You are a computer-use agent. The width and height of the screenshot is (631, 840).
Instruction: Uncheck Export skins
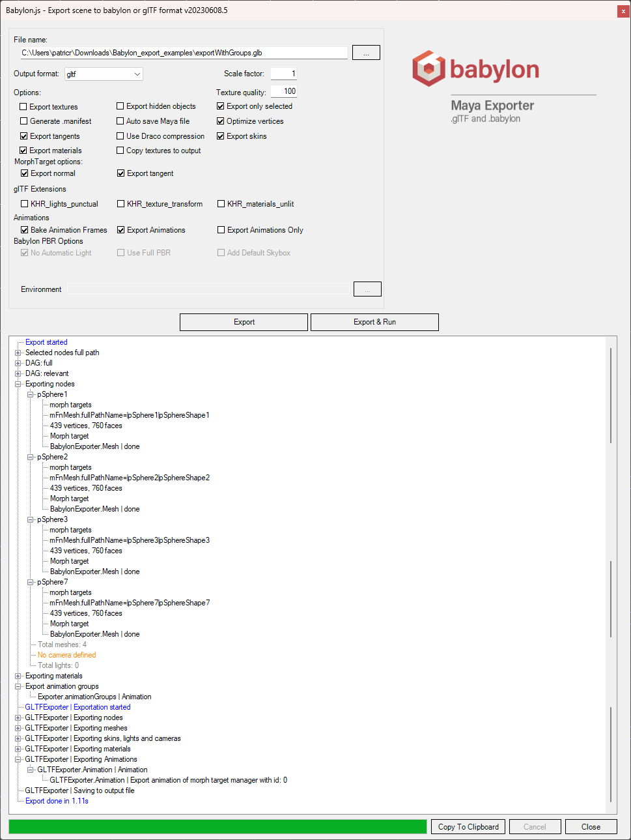220,136
